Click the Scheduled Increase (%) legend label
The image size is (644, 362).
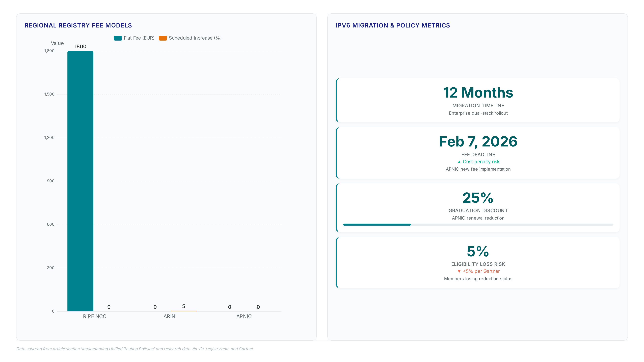(x=195, y=38)
